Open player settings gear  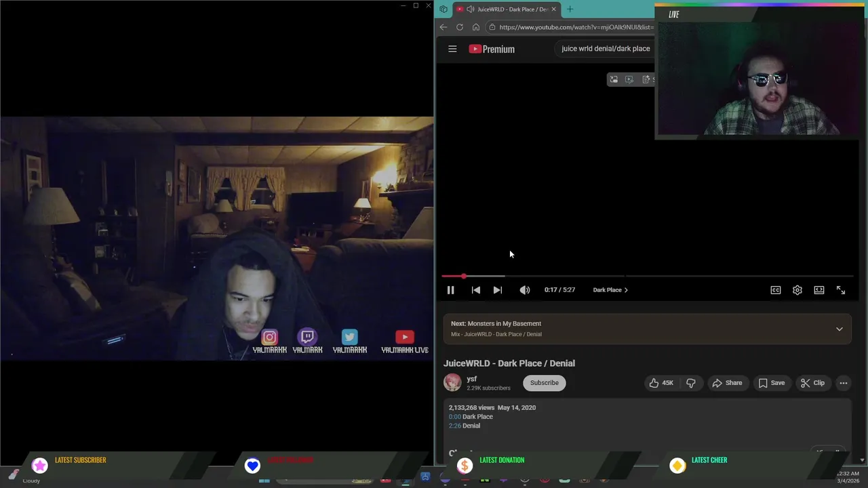pos(797,290)
